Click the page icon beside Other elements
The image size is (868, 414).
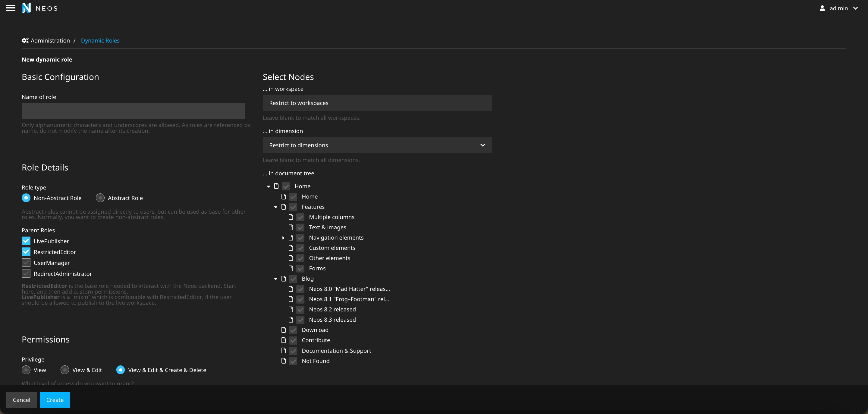point(291,258)
